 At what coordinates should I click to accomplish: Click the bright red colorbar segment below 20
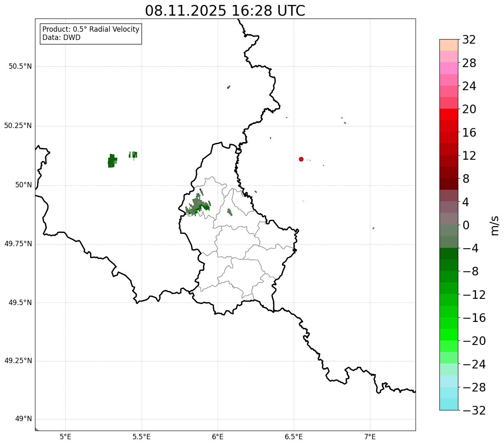(449, 114)
